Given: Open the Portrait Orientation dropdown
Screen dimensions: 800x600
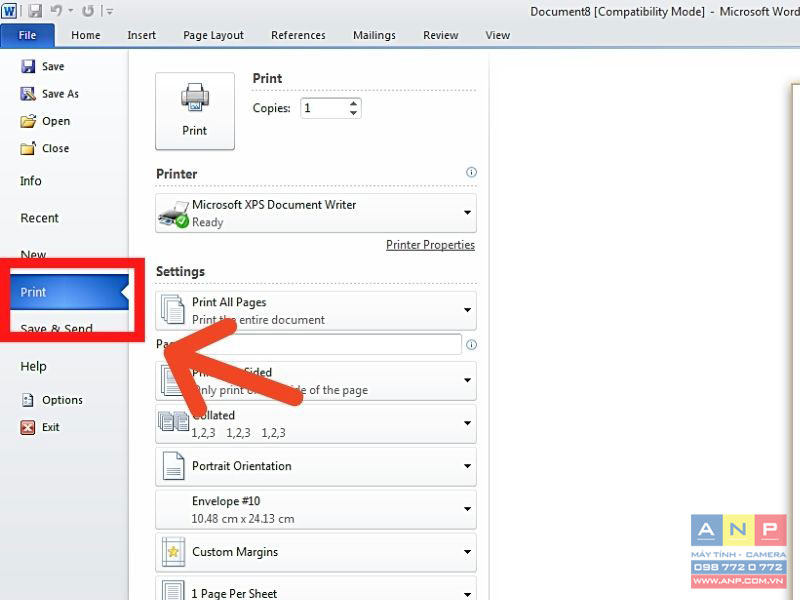Looking at the screenshot, I should (x=316, y=467).
